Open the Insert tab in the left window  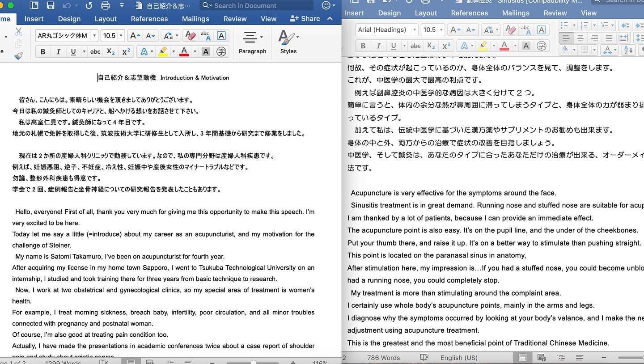pyautogui.click(x=34, y=19)
